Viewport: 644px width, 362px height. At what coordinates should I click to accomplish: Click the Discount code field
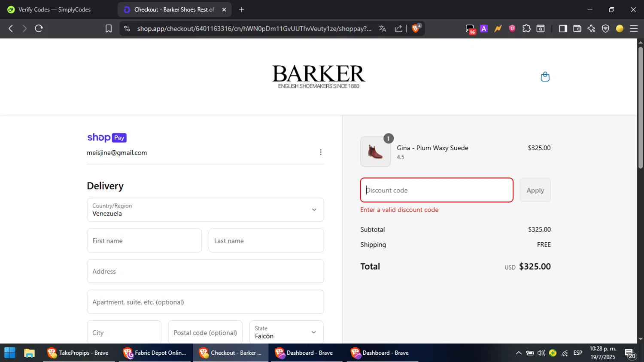pos(437,190)
